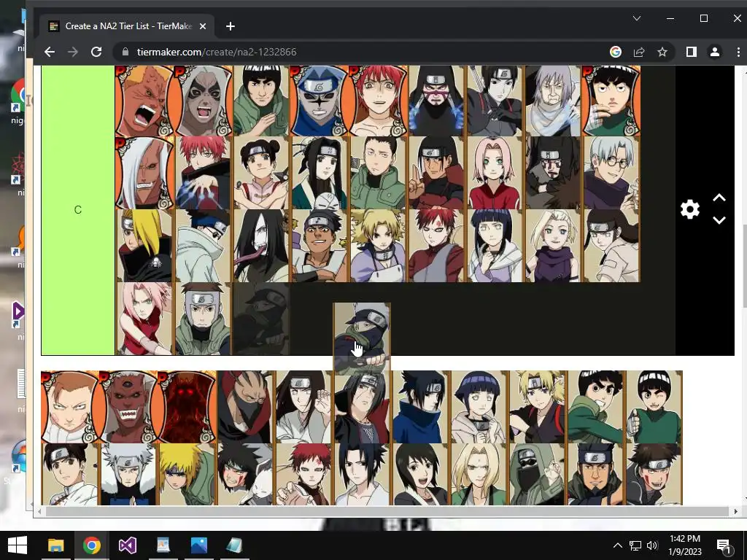Select Asuma with beard card
Image resolution: width=747 pixels, height=560 pixels.
pyautogui.click(x=595, y=474)
